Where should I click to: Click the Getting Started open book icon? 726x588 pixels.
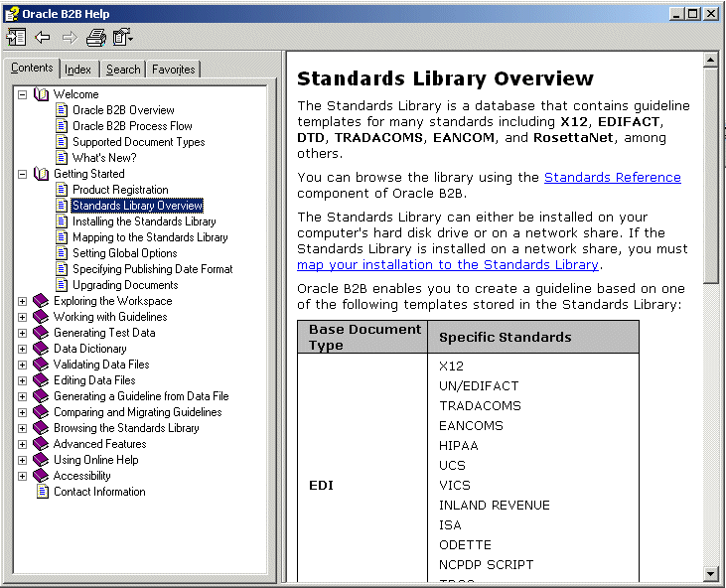41,174
